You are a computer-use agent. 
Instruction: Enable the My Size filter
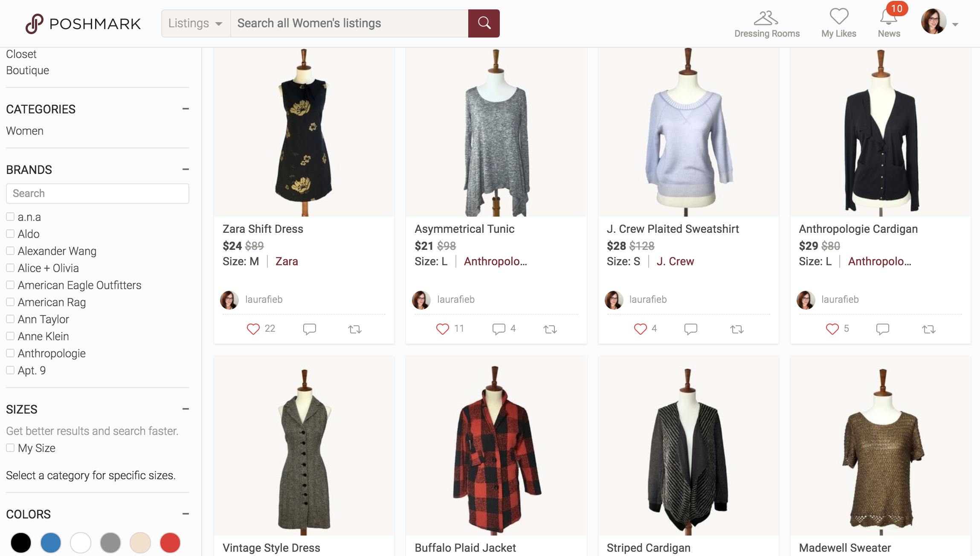click(x=9, y=448)
